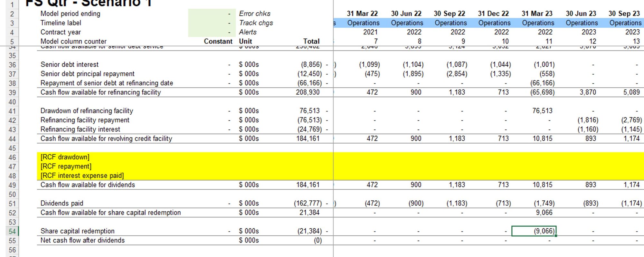644x257 pixels.
Task: Click row header 39
Action: 12,92
